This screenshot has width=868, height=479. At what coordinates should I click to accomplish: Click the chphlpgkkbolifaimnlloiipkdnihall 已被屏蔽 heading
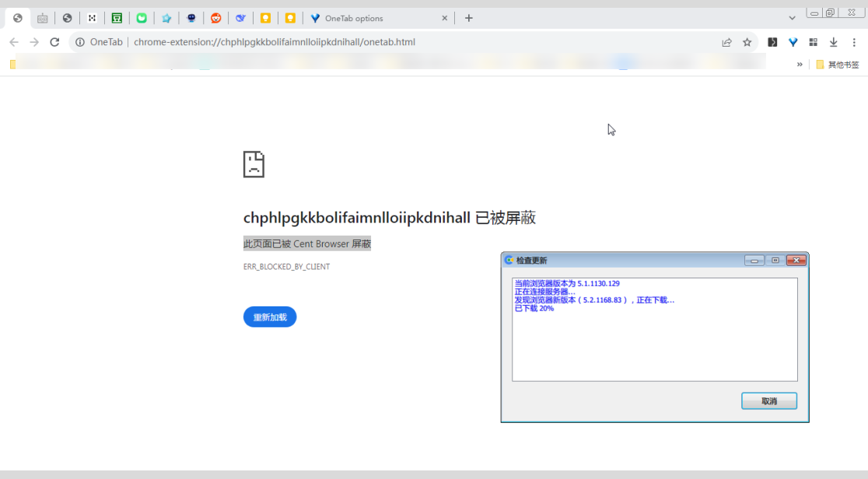(x=389, y=218)
